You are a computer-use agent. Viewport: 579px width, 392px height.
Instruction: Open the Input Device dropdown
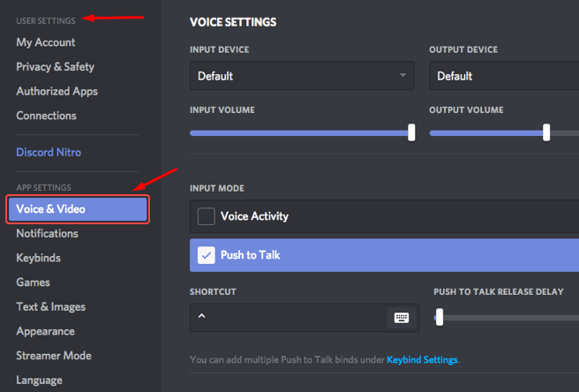[302, 76]
